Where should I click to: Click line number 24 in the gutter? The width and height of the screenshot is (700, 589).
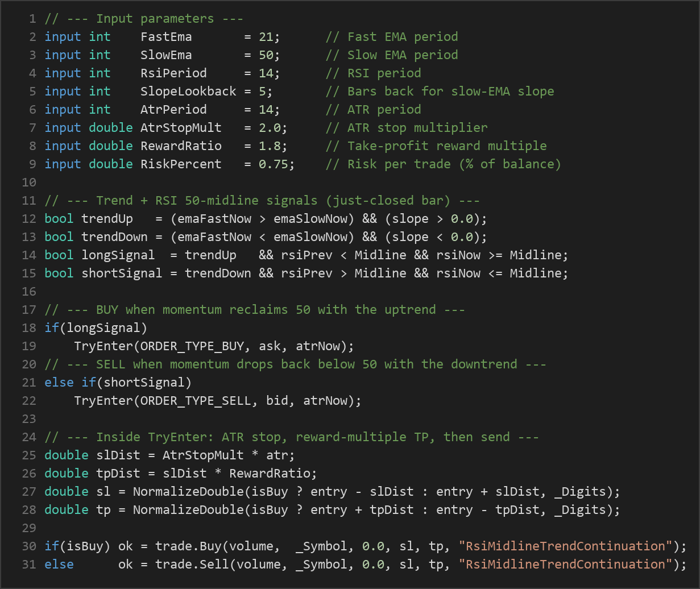coord(29,437)
